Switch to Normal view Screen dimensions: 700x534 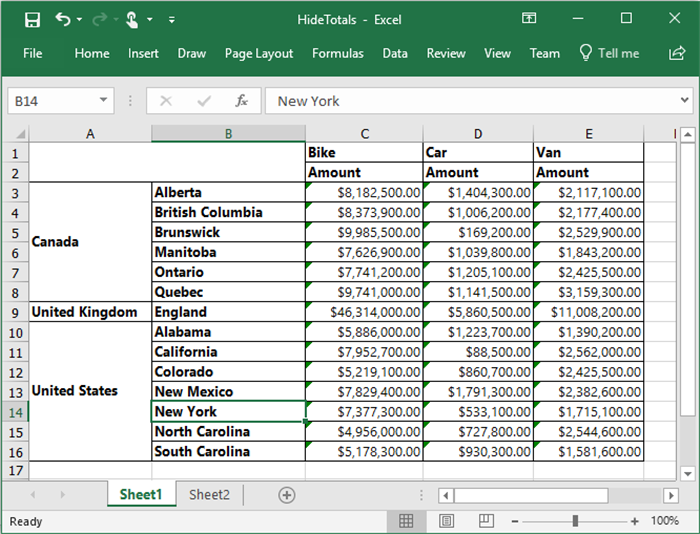406,521
